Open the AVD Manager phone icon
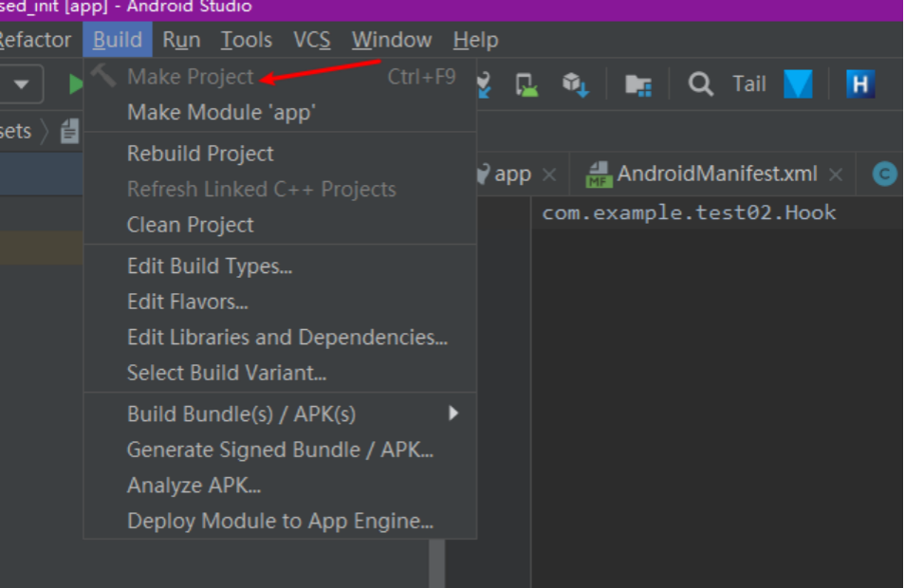 (x=526, y=84)
